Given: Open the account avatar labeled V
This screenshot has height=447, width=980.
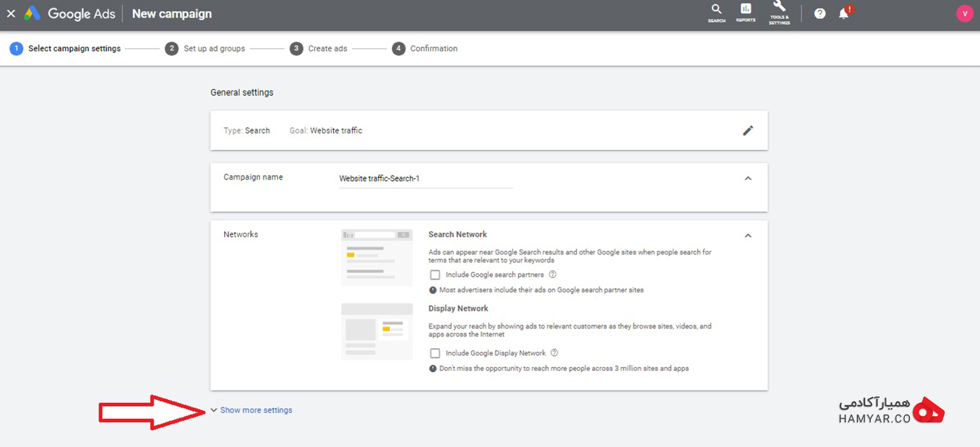Looking at the screenshot, I should (x=964, y=14).
